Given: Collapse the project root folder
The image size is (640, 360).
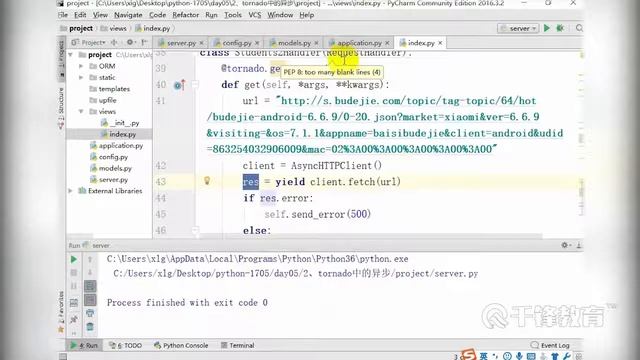Looking at the screenshot, I should click(71, 54).
